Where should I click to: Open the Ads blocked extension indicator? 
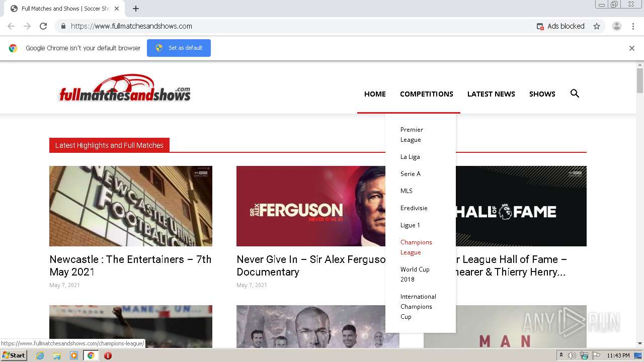560,26
